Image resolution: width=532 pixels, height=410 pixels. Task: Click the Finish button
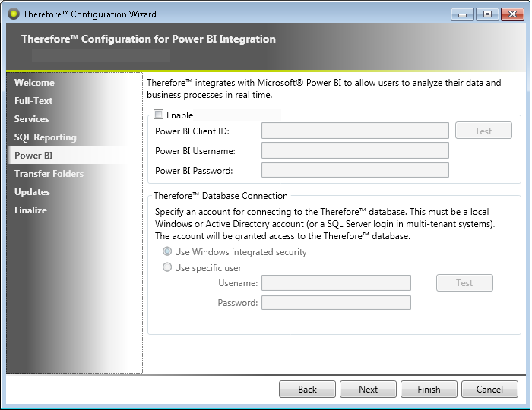click(x=429, y=389)
